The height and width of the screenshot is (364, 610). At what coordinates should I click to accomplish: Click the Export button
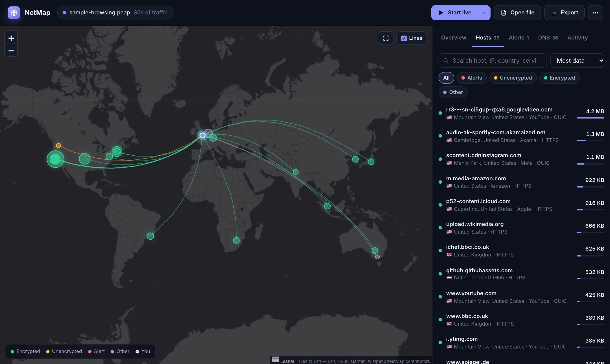pos(564,13)
